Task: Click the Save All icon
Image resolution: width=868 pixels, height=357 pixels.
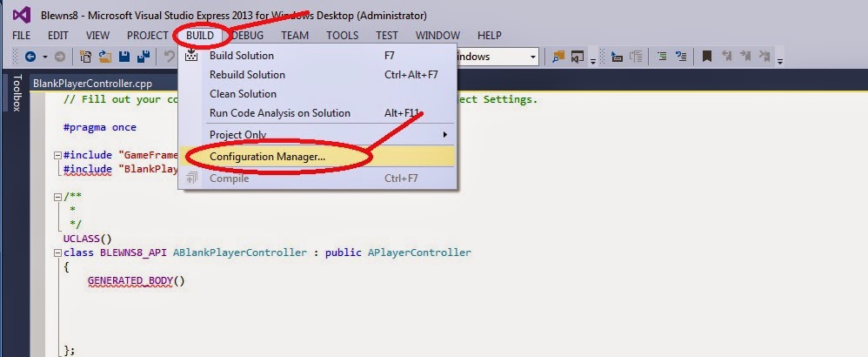Action: point(144,57)
